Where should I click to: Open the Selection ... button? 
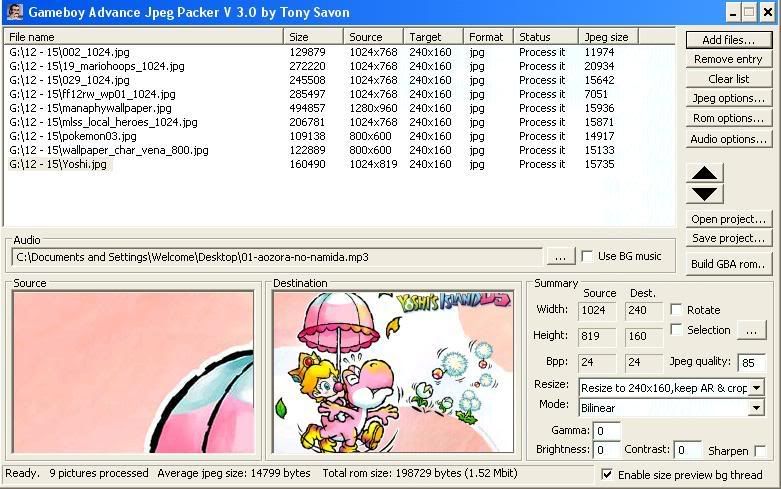point(752,331)
